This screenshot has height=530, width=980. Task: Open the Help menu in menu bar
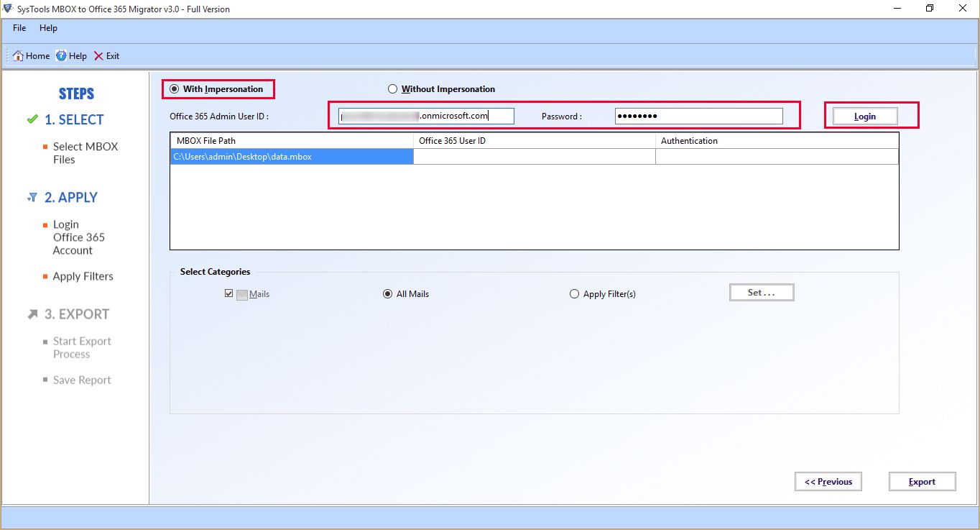click(48, 28)
